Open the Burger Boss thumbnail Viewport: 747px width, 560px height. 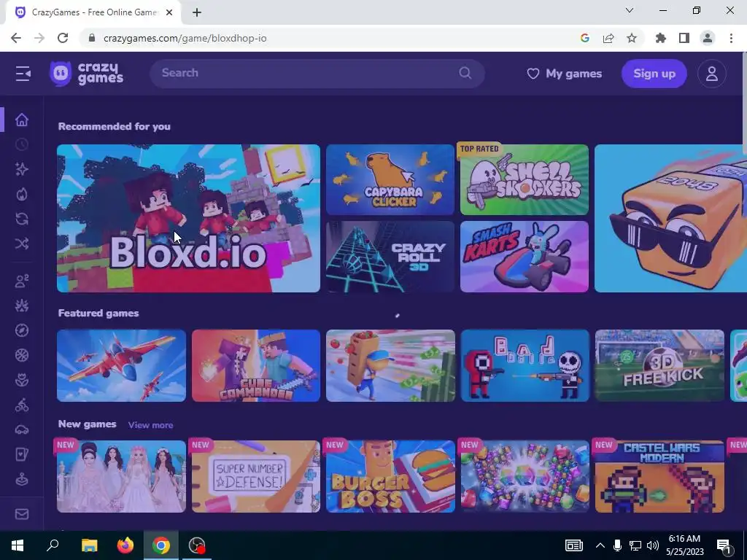pos(390,476)
